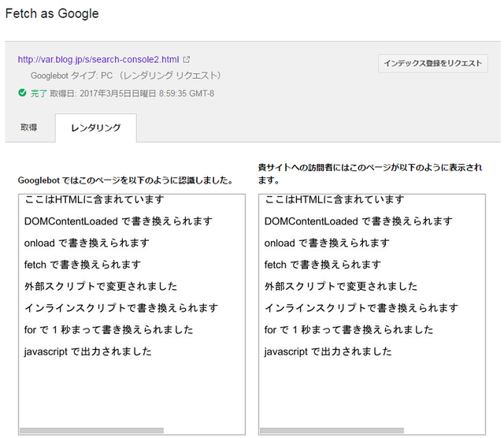The height and width of the screenshot is (438, 504).
Task: Click for で 1 秒まって line in Googlebot panel
Action: [109, 329]
